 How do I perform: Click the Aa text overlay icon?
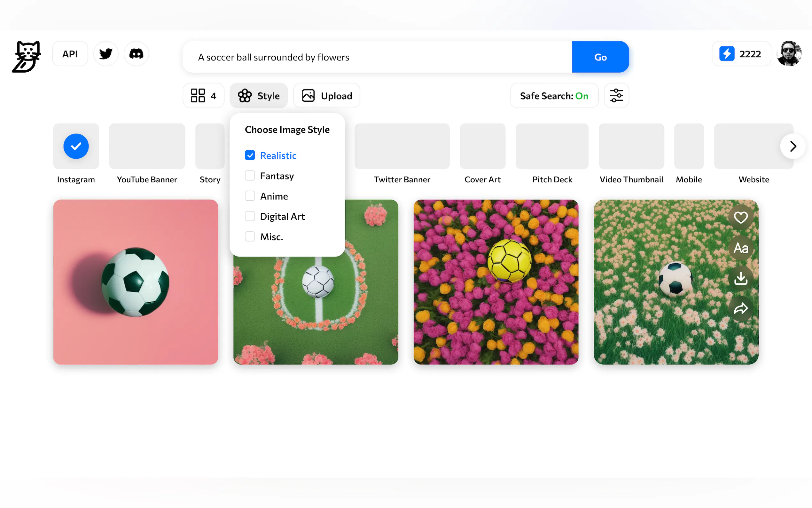click(x=740, y=248)
